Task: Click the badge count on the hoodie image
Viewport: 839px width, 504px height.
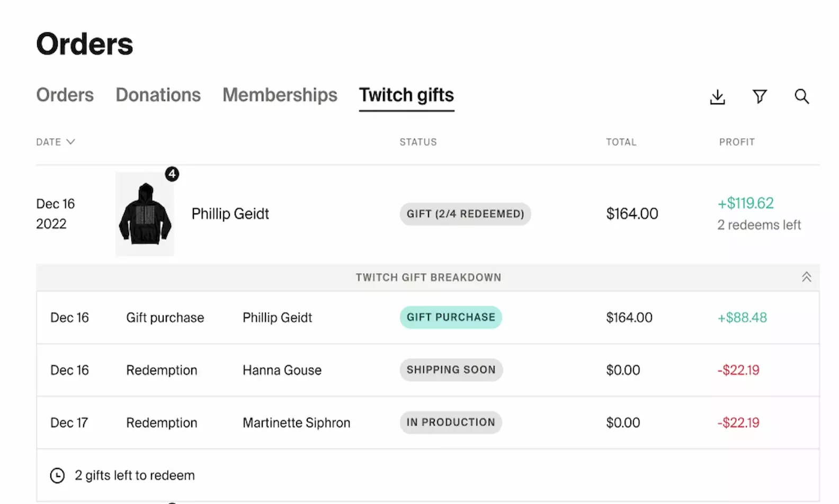Action: pos(172,174)
